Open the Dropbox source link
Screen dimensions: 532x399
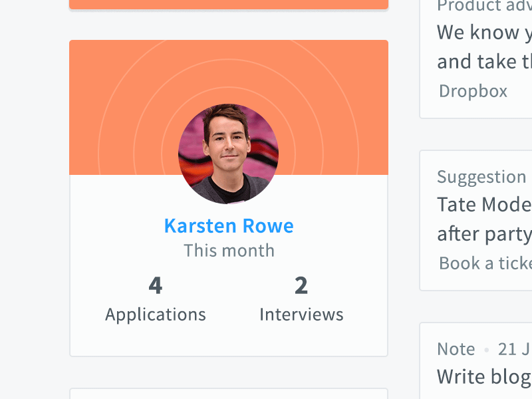click(473, 91)
